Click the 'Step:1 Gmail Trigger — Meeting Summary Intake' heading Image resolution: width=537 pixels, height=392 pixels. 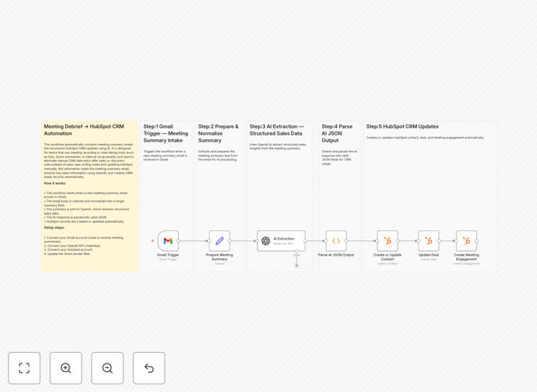pos(166,133)
